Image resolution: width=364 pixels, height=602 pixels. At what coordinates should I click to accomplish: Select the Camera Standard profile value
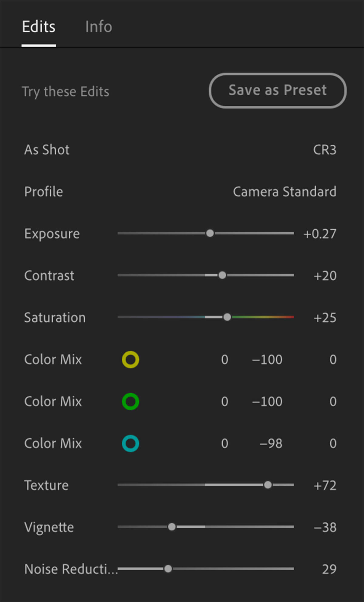tap(284, 192)
